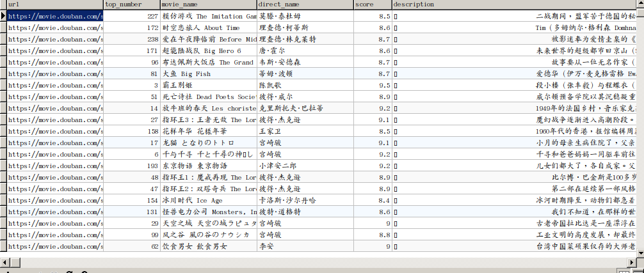The height and width of the screenshot is (273, 644).
Task: Select movie cell 饮食男女
Action: pos(209,246)
